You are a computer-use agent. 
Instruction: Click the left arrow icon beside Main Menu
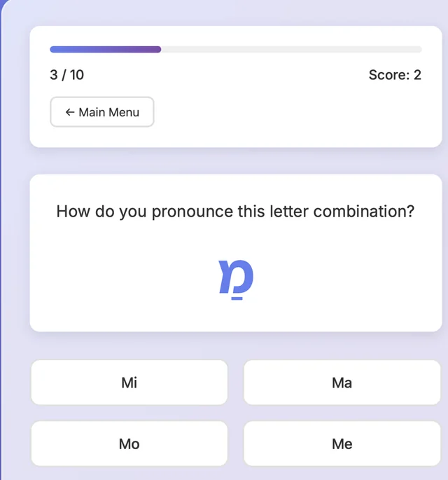69,112
